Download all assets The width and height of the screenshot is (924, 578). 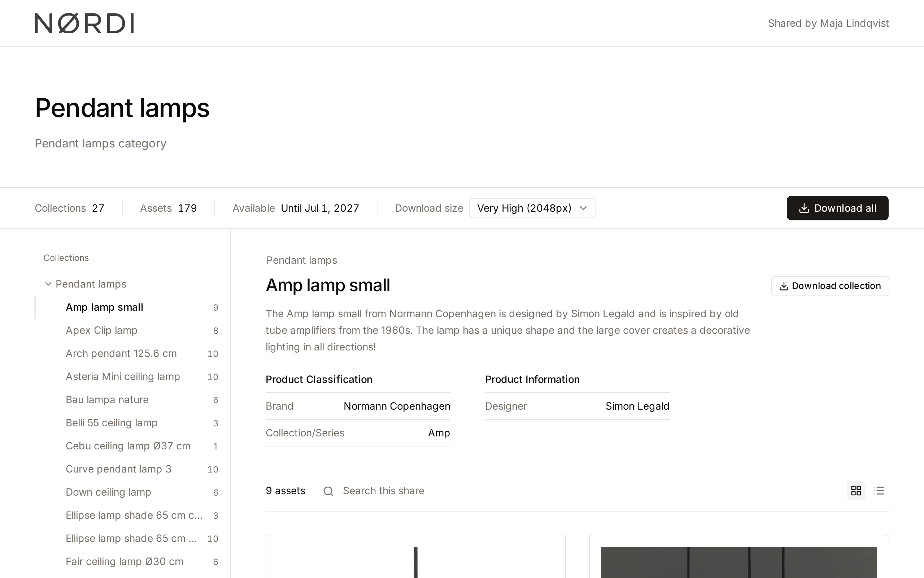(837, 208)
